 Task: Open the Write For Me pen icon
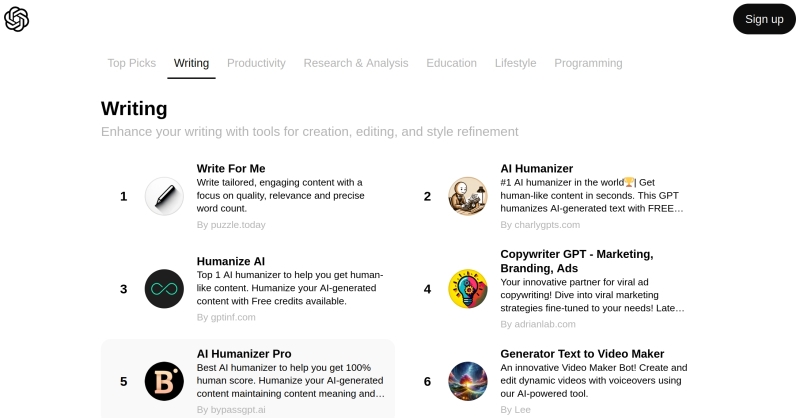click(x=164, y=196)
